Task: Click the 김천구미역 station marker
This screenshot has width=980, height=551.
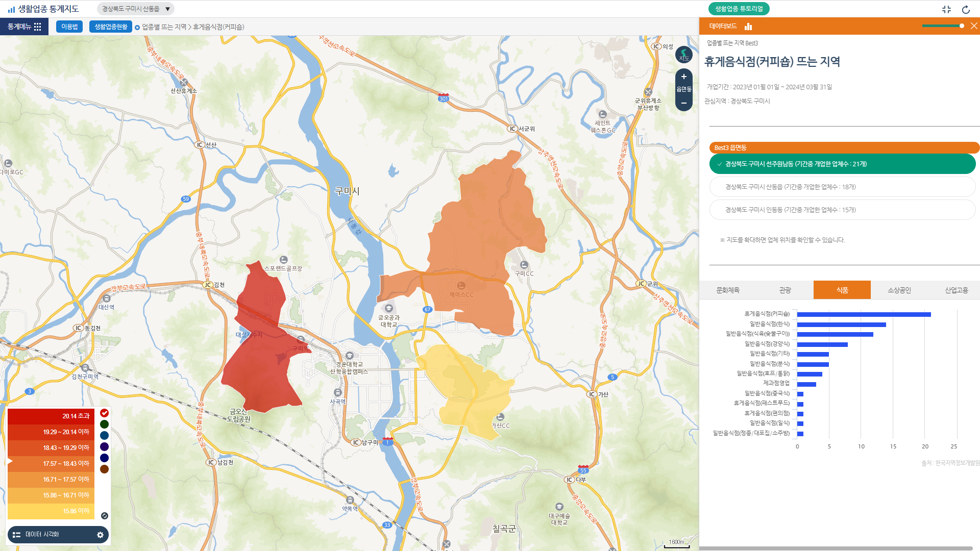Action: [x=85, y=368]
